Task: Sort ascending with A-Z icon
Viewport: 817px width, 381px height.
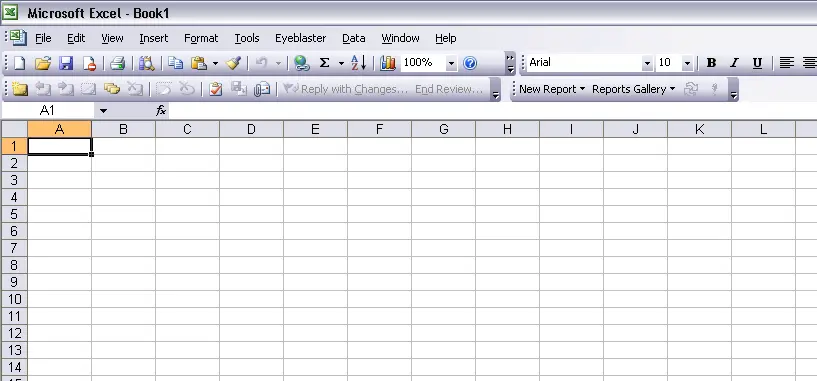Action: click(358, 63)
